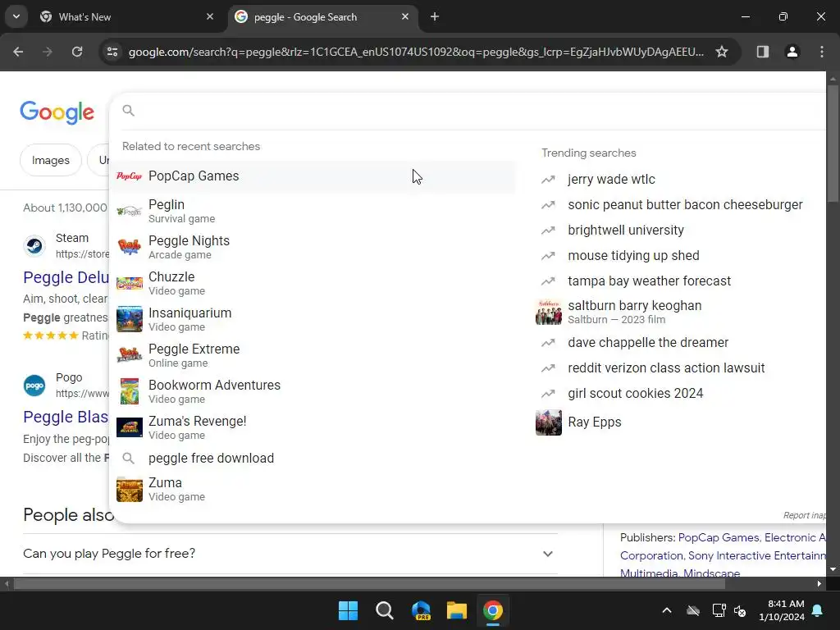Viewport: 840px width, 630px height.
Task: Click Ray Epps thumbnail image
Action: coord(549,422)
